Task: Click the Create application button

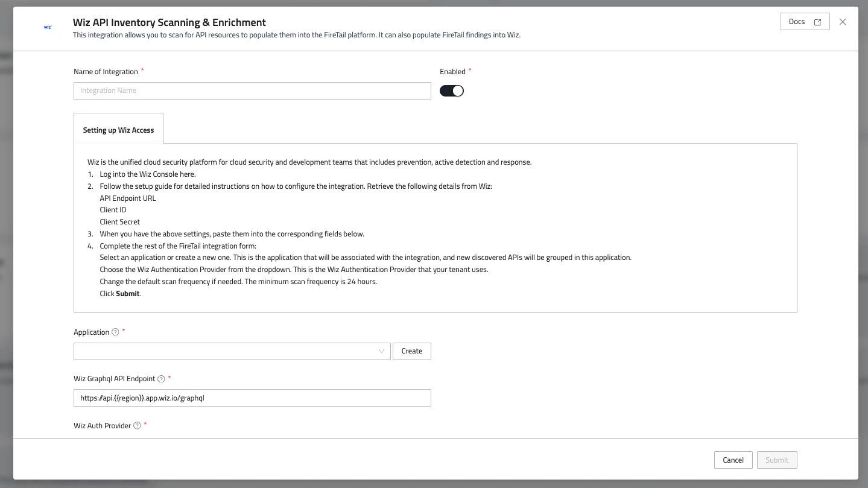Action: click(x=412, y=351)
